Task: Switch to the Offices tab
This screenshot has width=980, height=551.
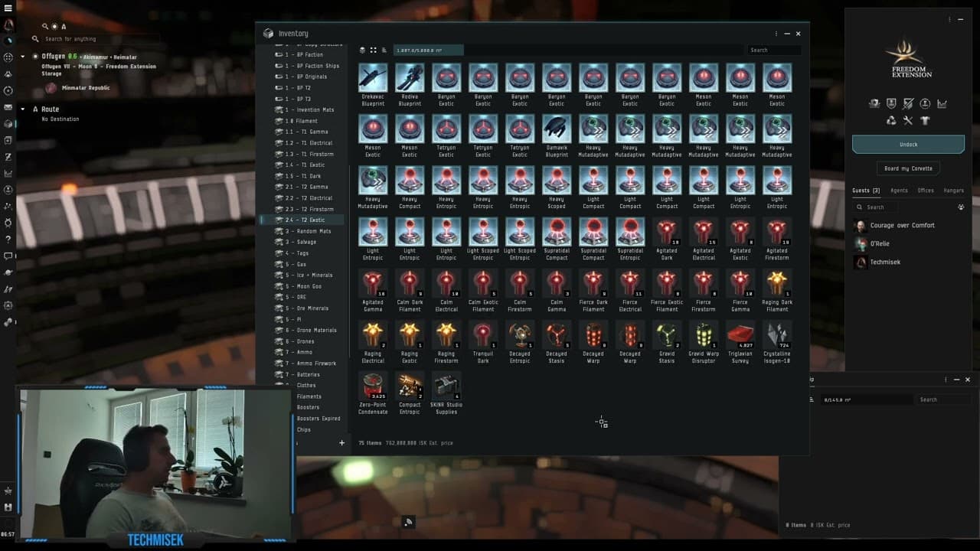Action: (x=926, y=191)
